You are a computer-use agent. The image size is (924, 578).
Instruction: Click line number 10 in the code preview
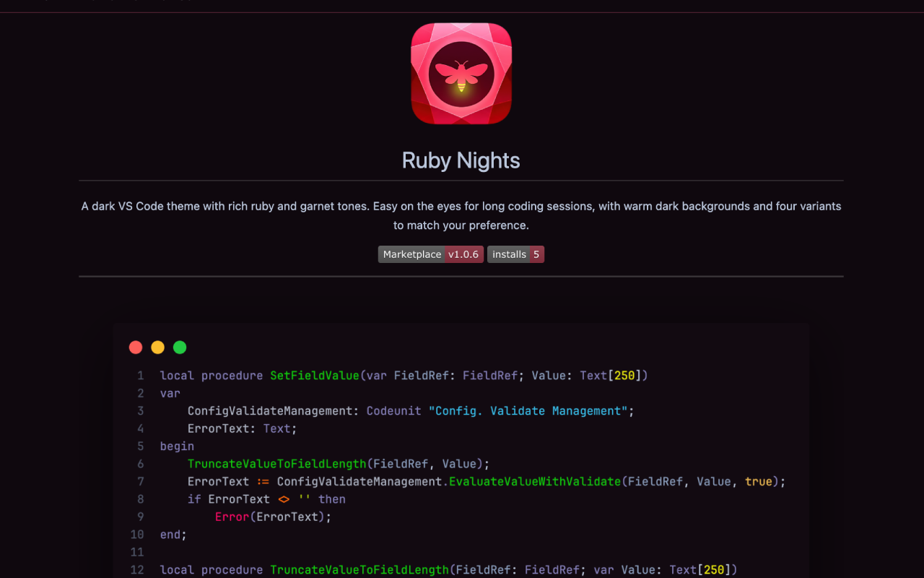[x=136, y=535]
